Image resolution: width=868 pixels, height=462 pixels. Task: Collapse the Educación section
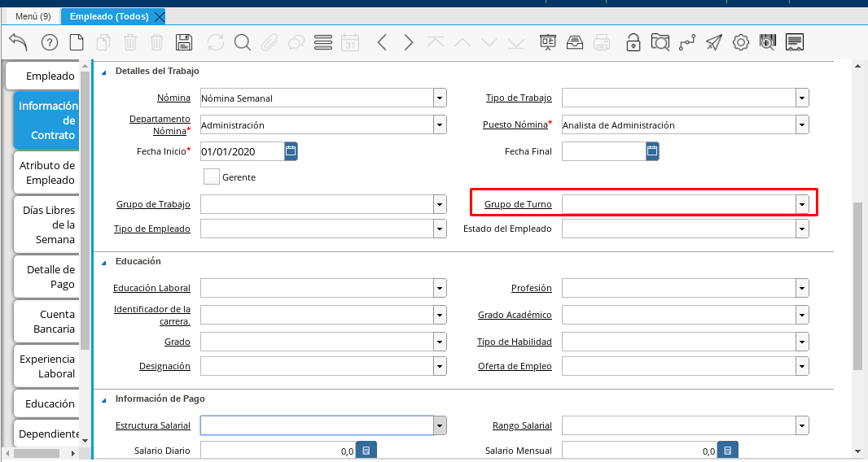tap(103, 262)
